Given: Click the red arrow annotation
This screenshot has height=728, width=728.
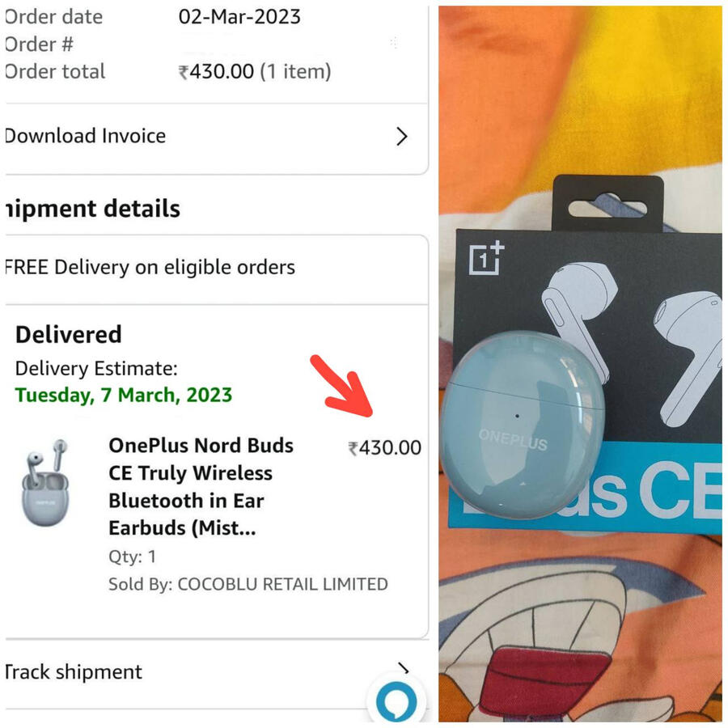Looking at the screenshot, I should pyautogui.click(x=341, y=385).
